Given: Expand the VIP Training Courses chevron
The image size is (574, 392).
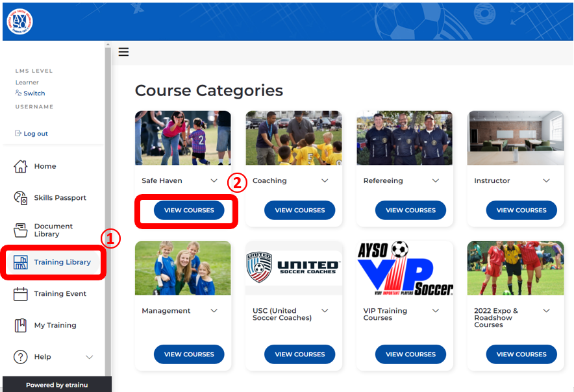Looking at the screenshot, I should pos(436,311).
